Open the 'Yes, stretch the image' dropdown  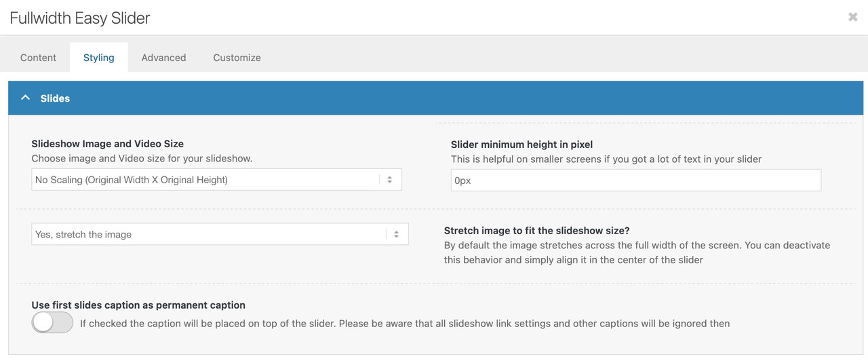(x=207, y=234)
